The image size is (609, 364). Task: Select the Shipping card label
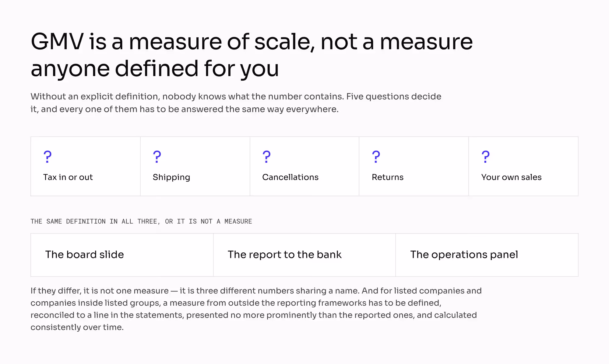point(171,178)
